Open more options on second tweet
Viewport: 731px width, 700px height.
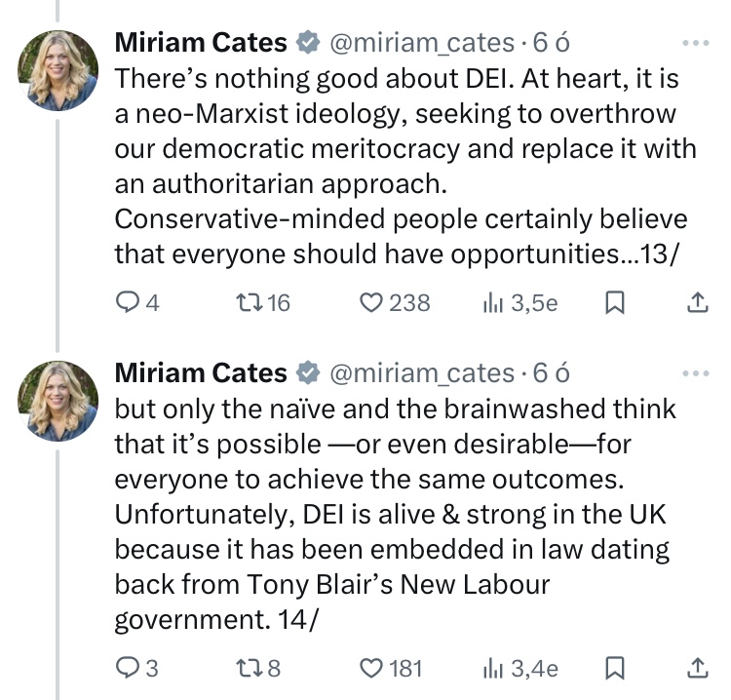click(x=697, y=373)
